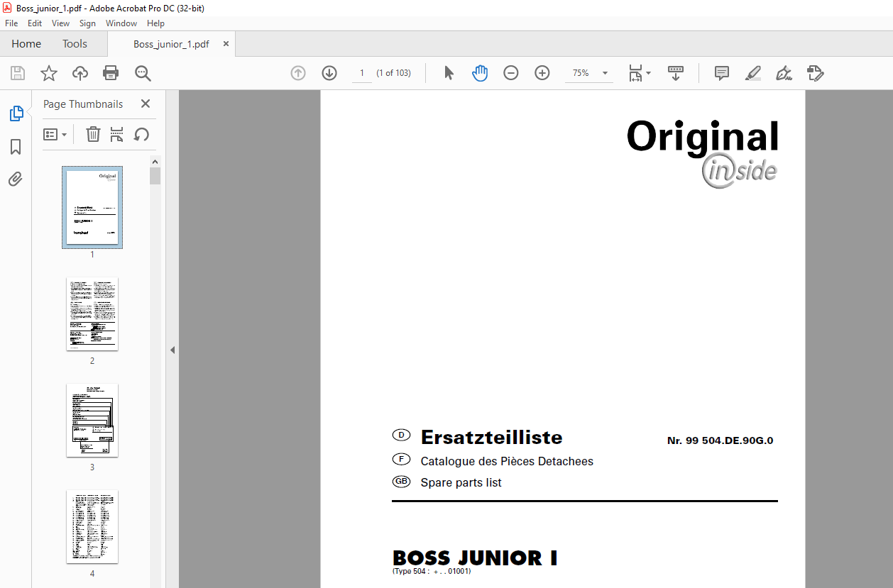Open the Sign document pen tool
This screenshot has height=588, width=893.
tap(784, 73)
